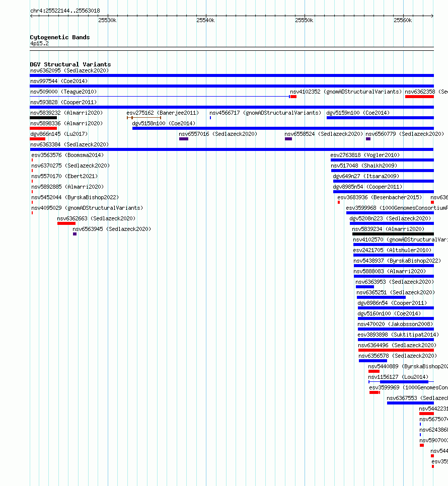The image size is (448, 486).
Task: Click the red bar beneath dgv866n145 (Lu2017)
Action: point(38,139)
